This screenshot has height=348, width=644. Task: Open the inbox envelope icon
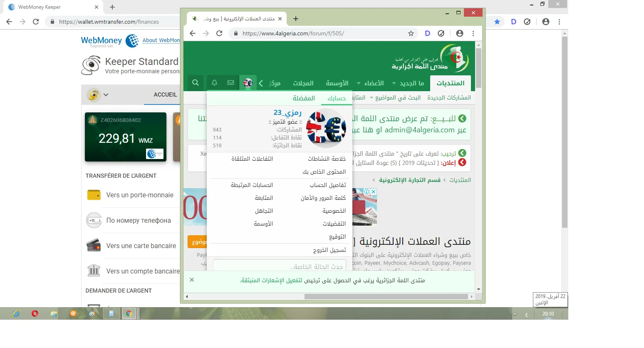pos(230,83)
